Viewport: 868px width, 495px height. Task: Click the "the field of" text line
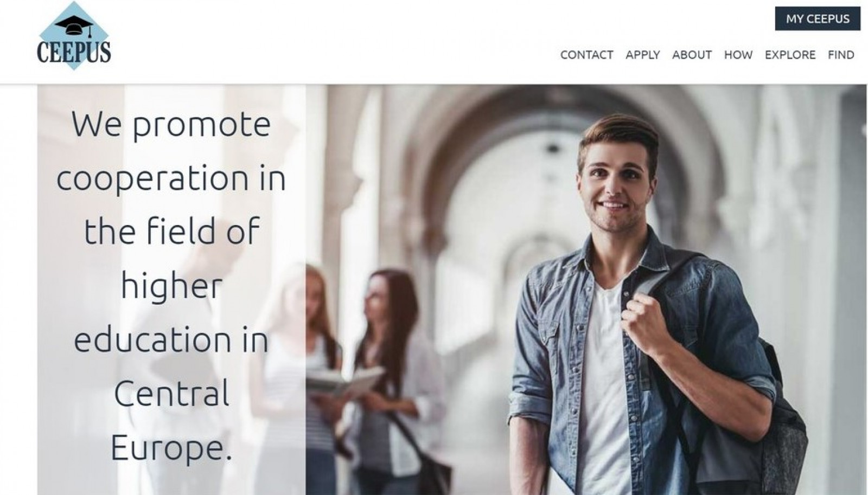point(171,232)
